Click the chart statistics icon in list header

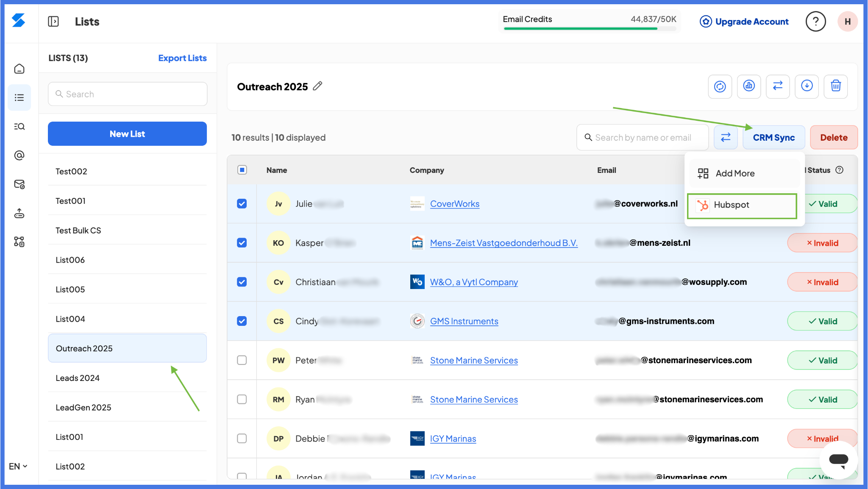749,86
